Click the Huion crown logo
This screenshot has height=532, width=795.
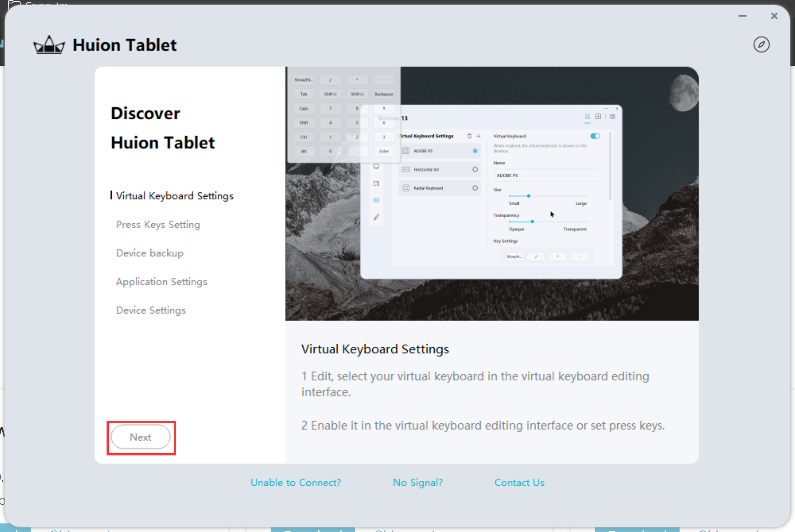[x=49, y=45]
